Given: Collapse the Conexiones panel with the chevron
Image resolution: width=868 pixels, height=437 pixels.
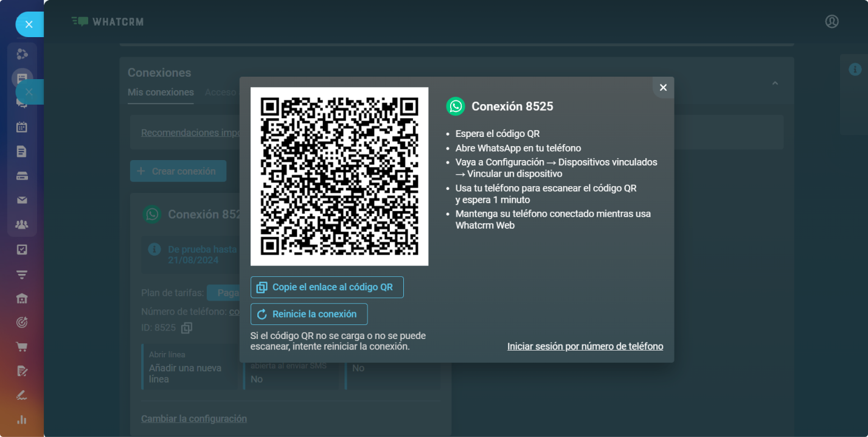Looking at the screenshot, I should tap(775, 83).
